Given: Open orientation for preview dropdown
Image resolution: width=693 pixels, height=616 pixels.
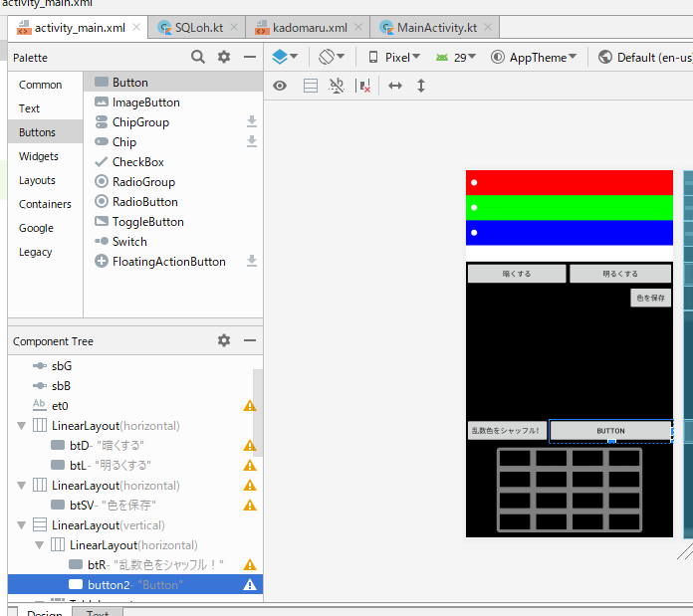Looking at the screenshot, I should 332,57.
